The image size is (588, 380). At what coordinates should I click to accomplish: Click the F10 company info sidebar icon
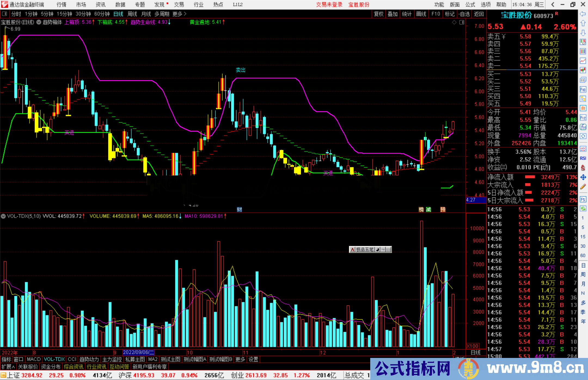[583, 89]
